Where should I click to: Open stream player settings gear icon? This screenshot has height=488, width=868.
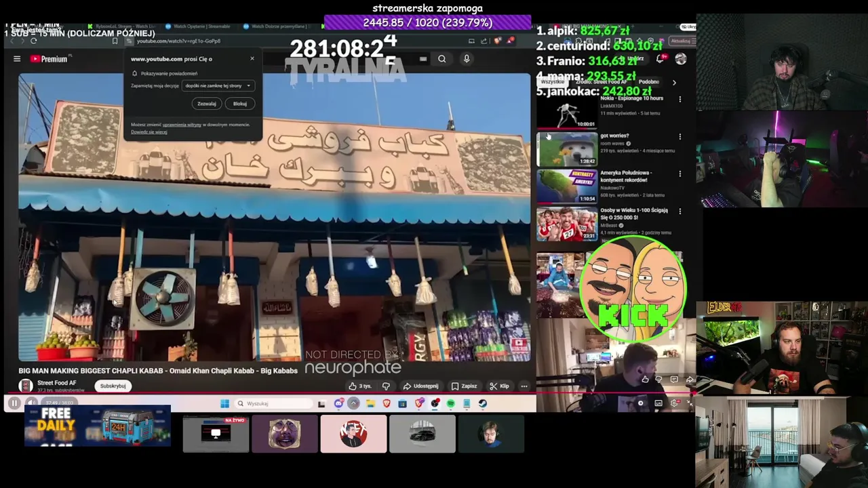point(674,403)
